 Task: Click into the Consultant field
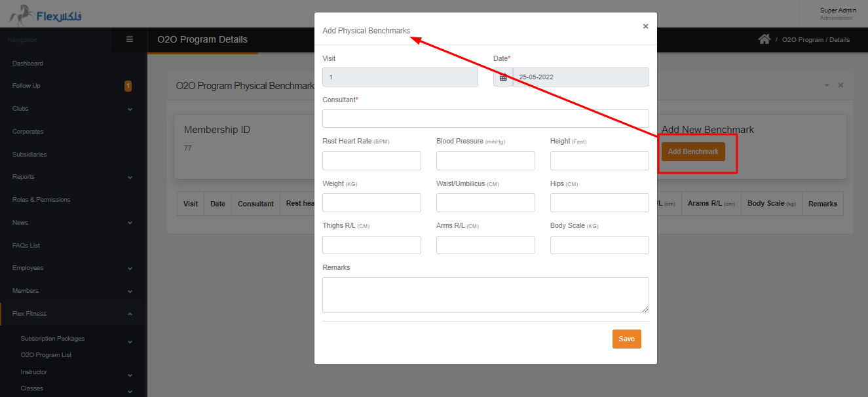click(x=485, y=119)
